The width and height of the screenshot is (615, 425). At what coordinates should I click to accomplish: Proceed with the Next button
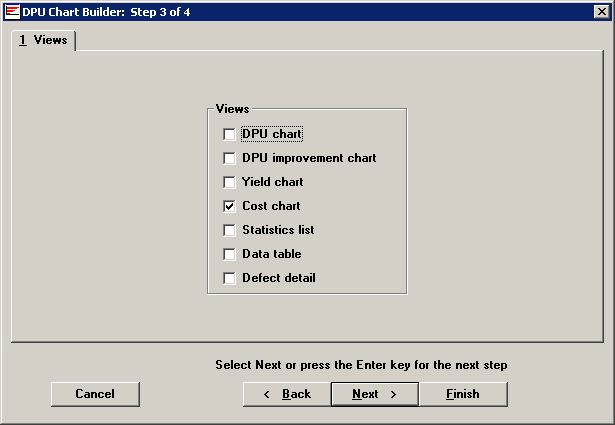[374, 394]
